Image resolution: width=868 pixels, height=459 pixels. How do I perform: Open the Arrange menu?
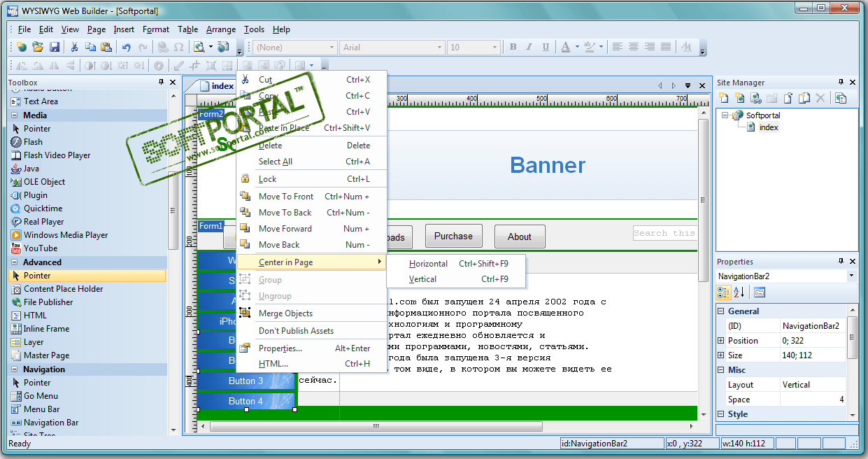tap(221, 29)
